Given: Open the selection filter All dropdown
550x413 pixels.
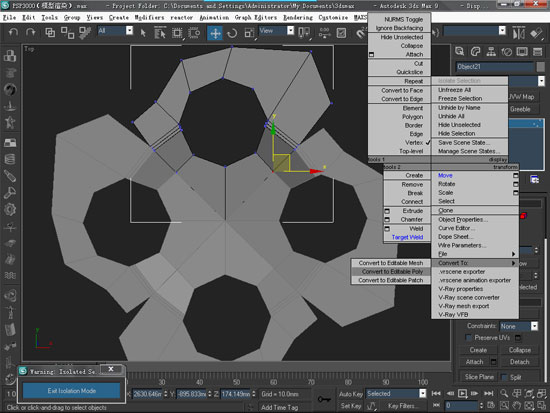Looking at the screenshot, I should click(129, 31).
